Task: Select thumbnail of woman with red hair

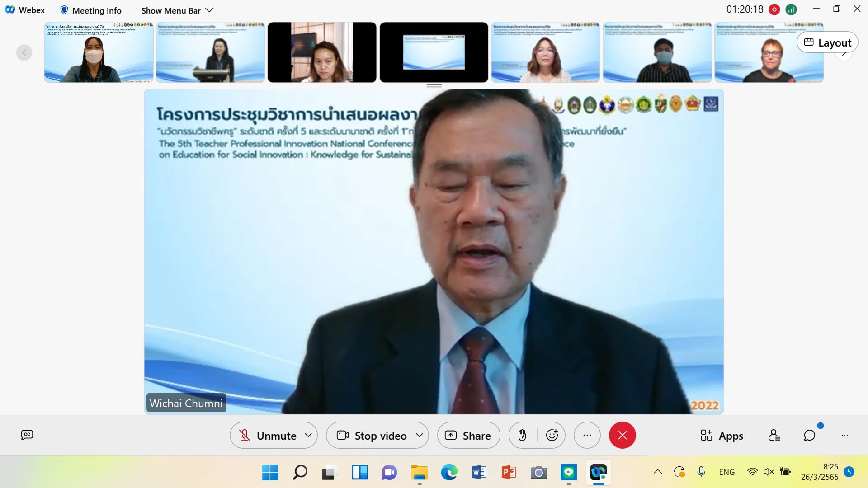Action: tap(769, 52)
